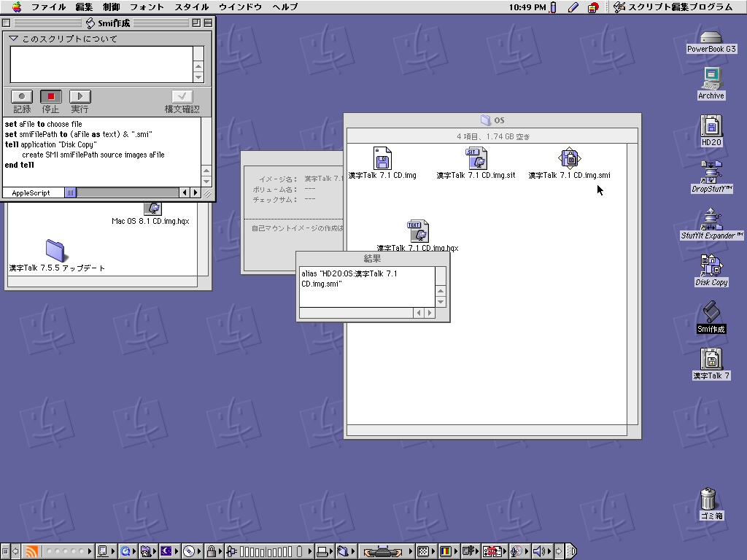Open the ウインドウ menu

tap(240, 7)
